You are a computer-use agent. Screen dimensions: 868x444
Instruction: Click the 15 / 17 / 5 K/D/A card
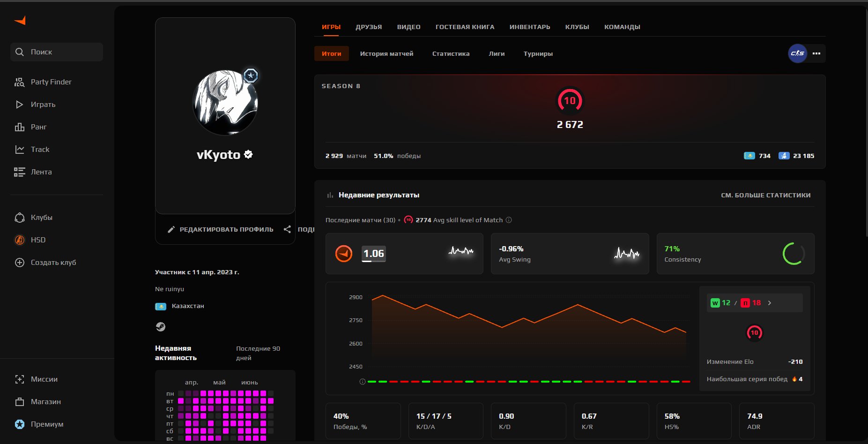[x=445, y=421]
